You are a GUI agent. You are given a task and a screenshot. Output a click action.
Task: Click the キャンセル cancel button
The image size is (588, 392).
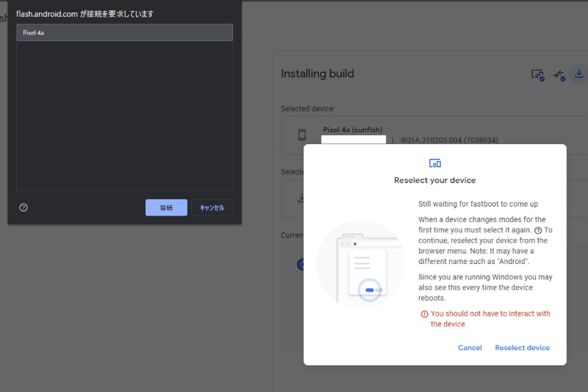pyautogui.click(x=212, y=207)
